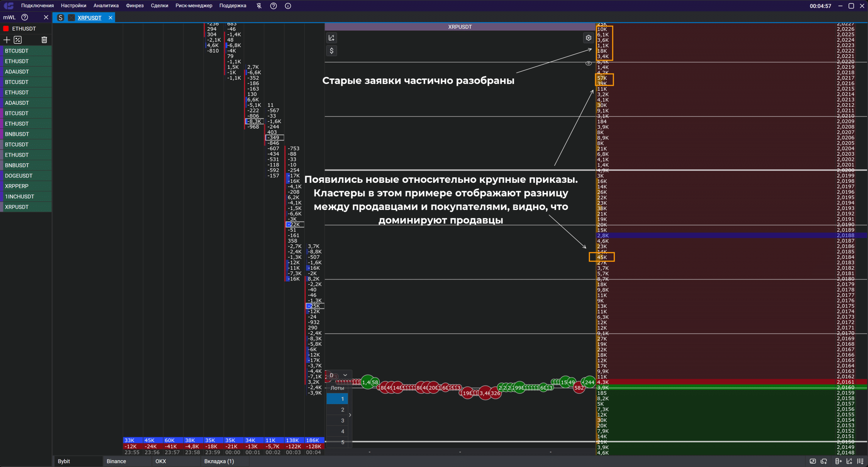This screenshot has height=467, width=868.
Task: Open the Настройки menu
Action: tap(73, 6)
